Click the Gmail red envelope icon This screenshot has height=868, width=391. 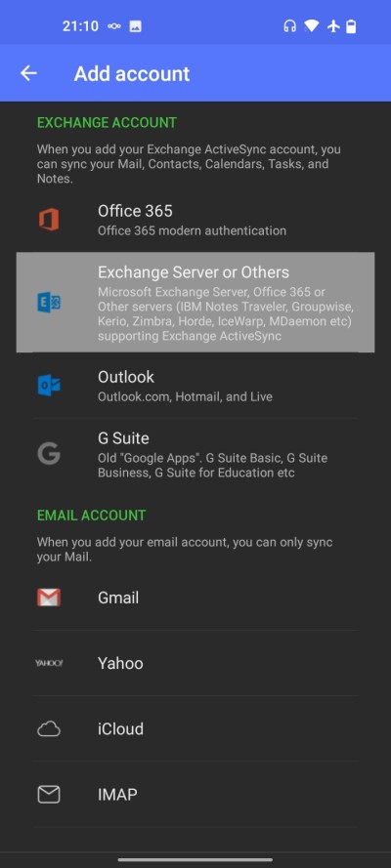pyautogui.click(x=49, y=598)
